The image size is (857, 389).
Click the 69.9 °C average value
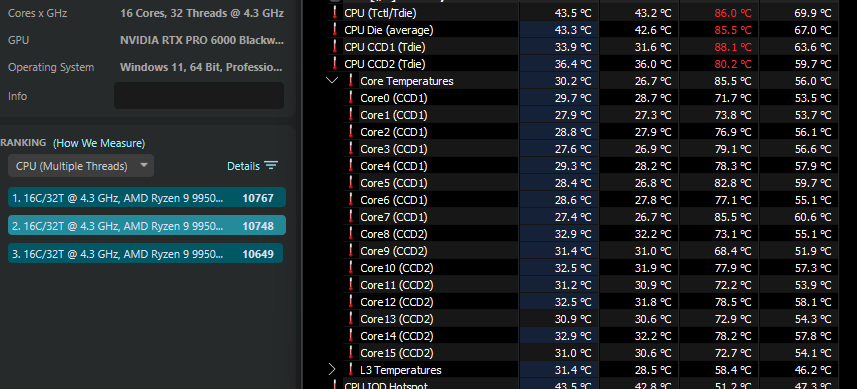[813, 13]
